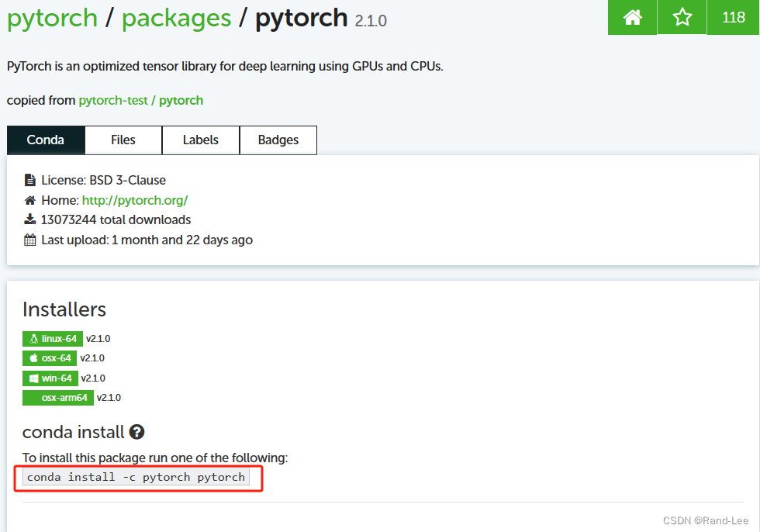Switch to the Files tab

click(123, 140)
